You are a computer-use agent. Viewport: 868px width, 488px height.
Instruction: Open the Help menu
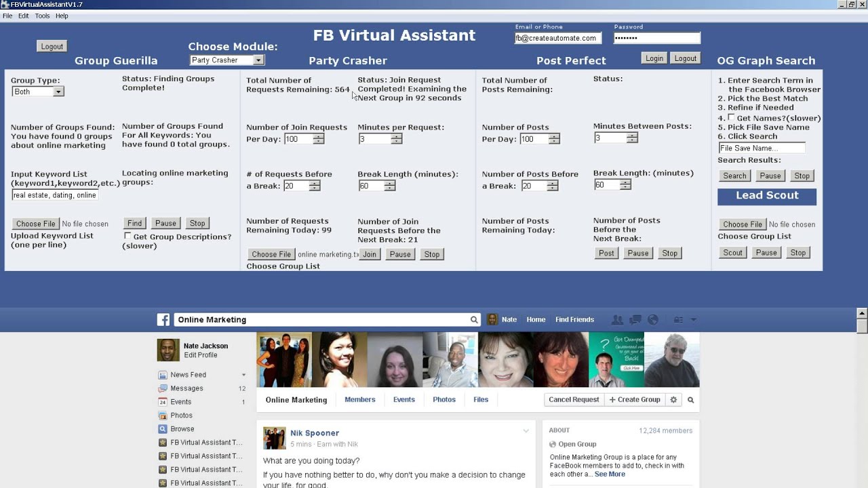pos(62,16)
